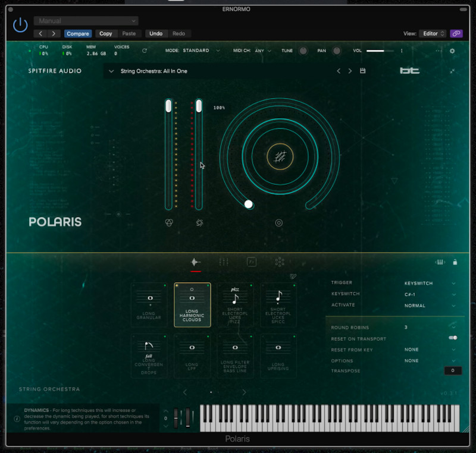Select the Long LPF technique
Viewport: 476px width, 453px height.
192,356
